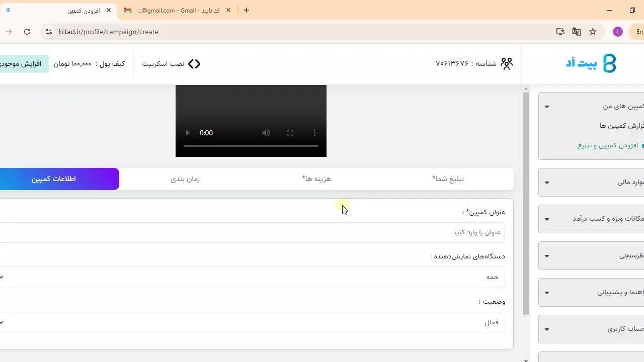Seek on the video progress bar
The height and width of the screenshot is (362, 644).
pyautogui.click(x=251, y=146)
